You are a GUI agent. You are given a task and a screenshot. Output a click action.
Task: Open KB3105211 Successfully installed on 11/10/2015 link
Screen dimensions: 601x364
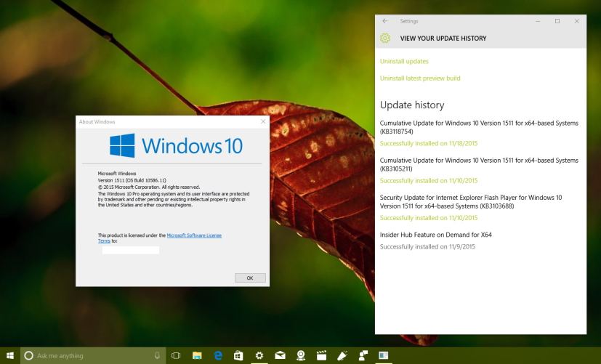point(429,180)
